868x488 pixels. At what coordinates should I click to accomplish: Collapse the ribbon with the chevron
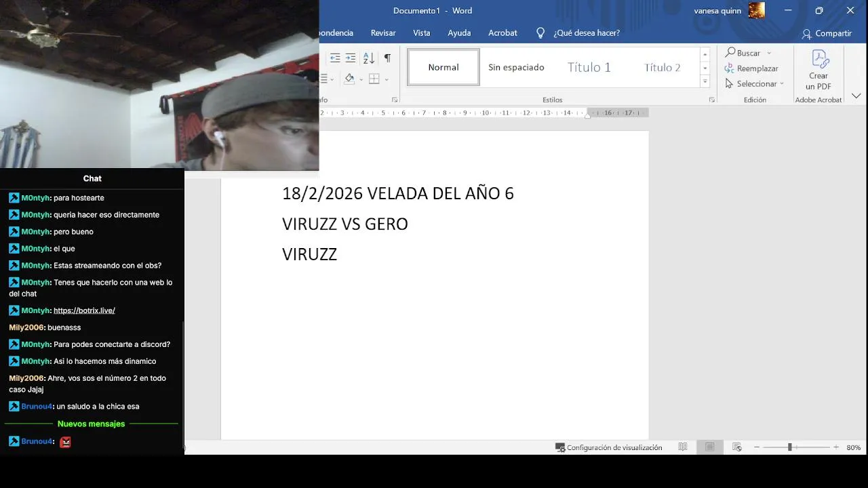coord(856,96)
